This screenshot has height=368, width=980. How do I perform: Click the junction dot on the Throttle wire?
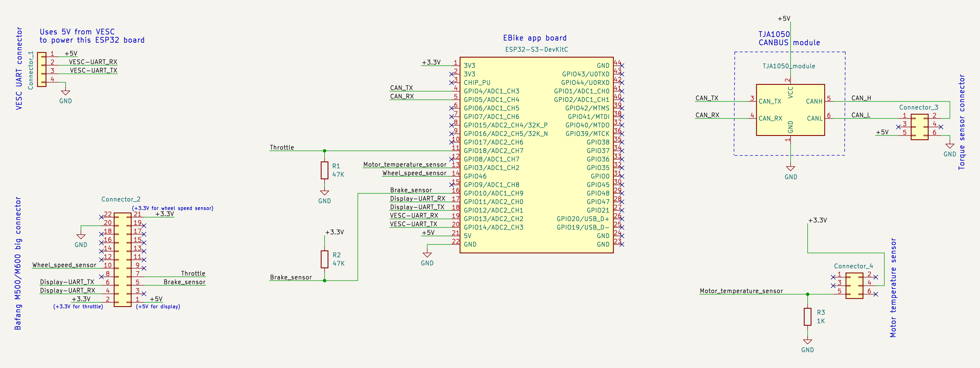324,151
